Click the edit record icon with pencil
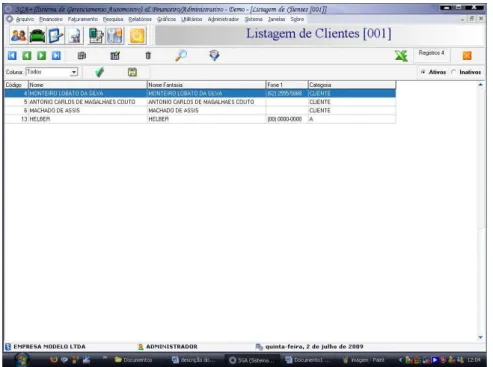This screenshot has height=367, width=493. click(x=115, y=56)
